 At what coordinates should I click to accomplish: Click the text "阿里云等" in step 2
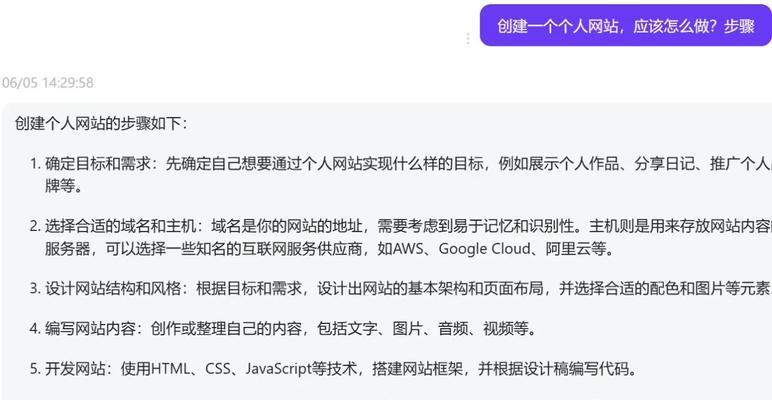(576, 249)
